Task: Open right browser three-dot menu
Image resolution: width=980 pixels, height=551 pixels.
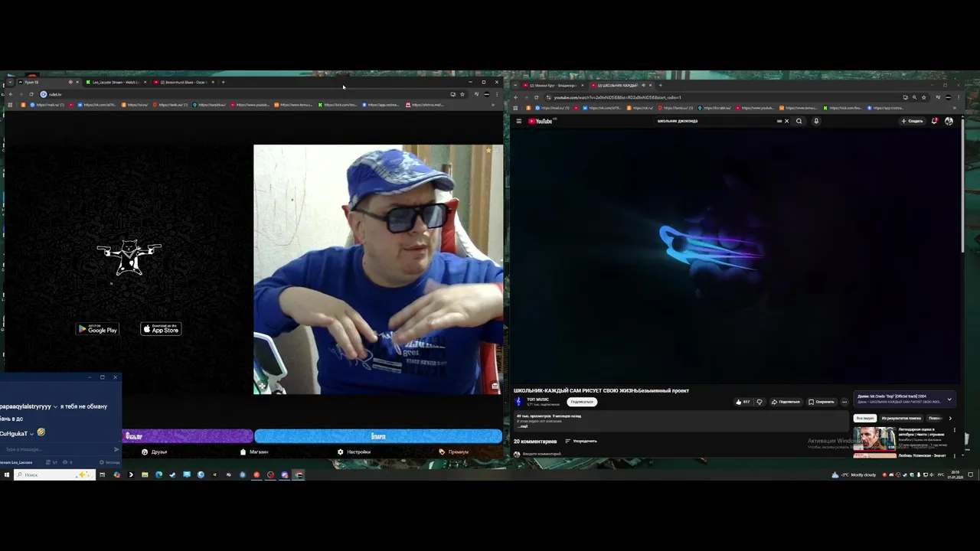Action: pyautogui.click(x=959, y=97)
